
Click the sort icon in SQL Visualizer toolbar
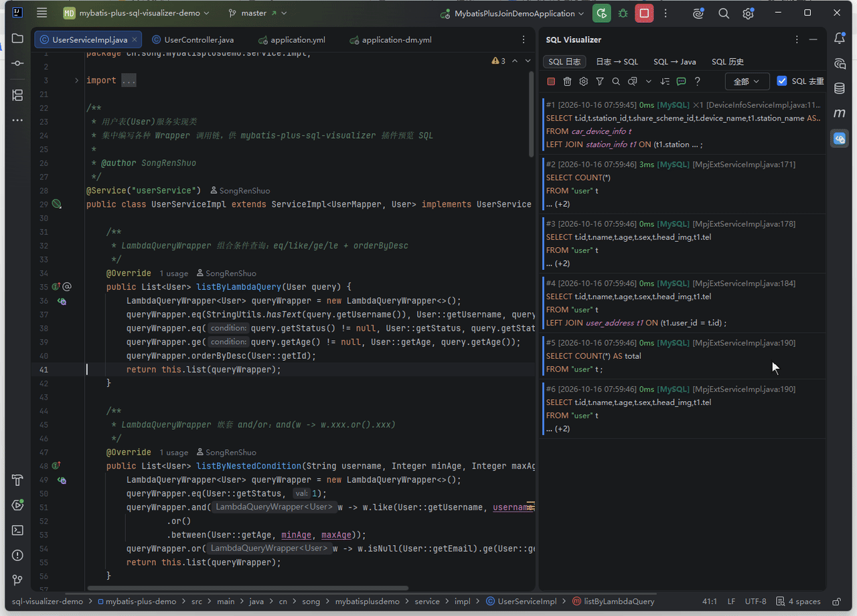(665, 82)
